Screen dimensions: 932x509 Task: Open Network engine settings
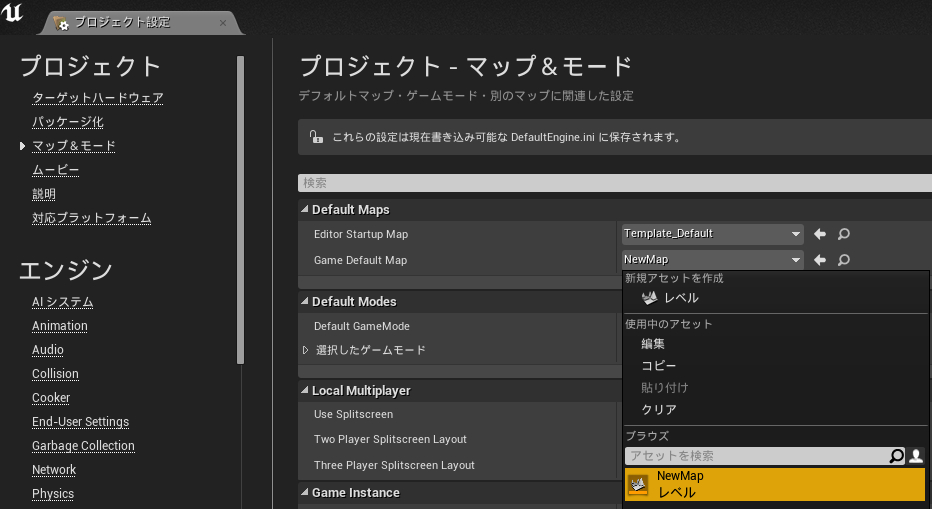pyautogui.click(x=54, y=470)
